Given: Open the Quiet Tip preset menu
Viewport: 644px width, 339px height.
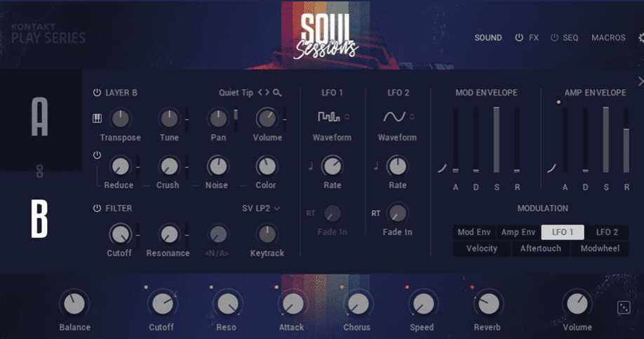Looking at the screenshot, I should pyautogui.click(x=236, y=93).
